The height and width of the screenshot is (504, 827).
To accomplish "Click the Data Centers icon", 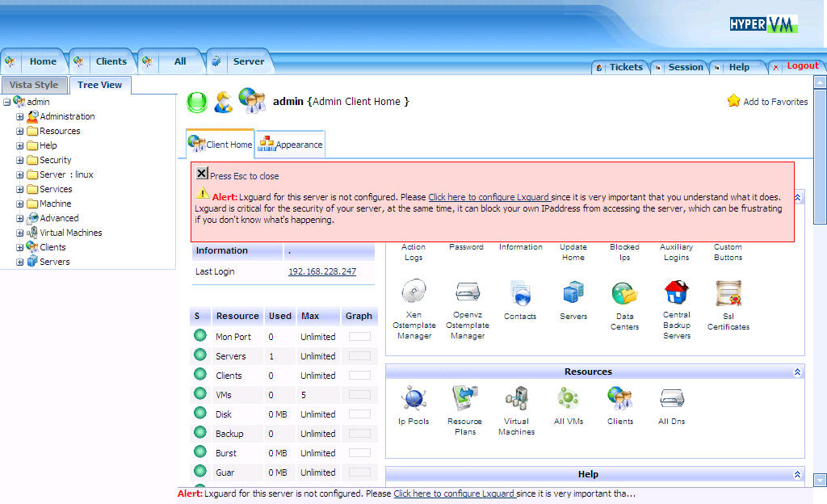I will tap(624, 293).
